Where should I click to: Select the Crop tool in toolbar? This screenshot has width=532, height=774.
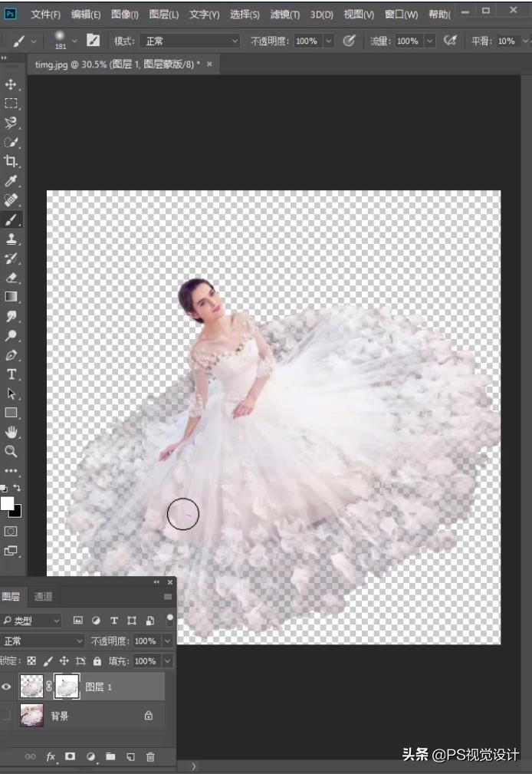pos(11,161)
